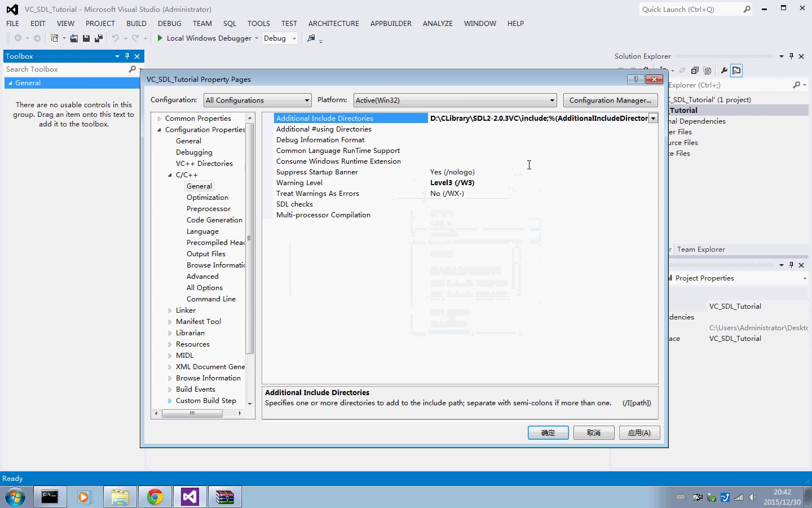Click the Find in Files toolbar icon
812x508 pixels.
click(x=311, y=38)
